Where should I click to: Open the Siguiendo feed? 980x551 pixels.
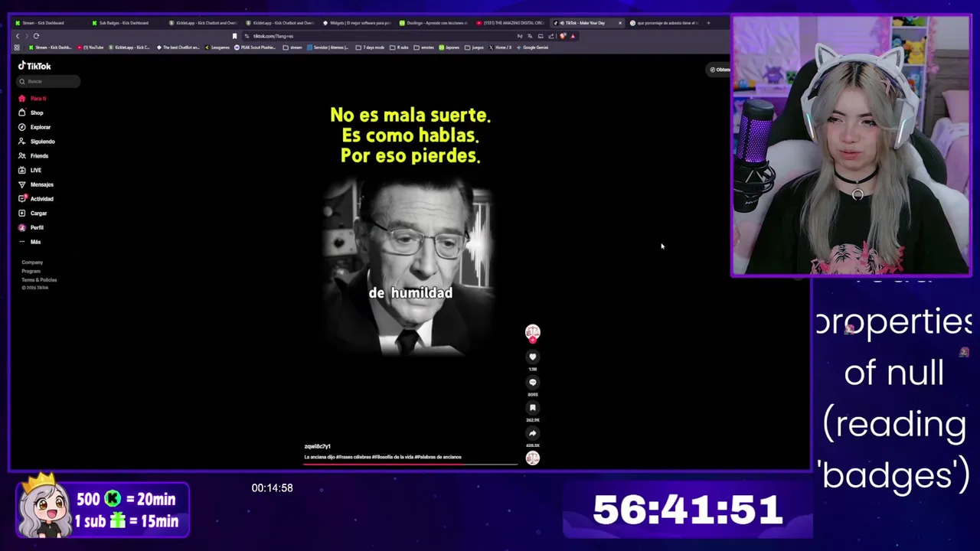click(x=37, y=142)
